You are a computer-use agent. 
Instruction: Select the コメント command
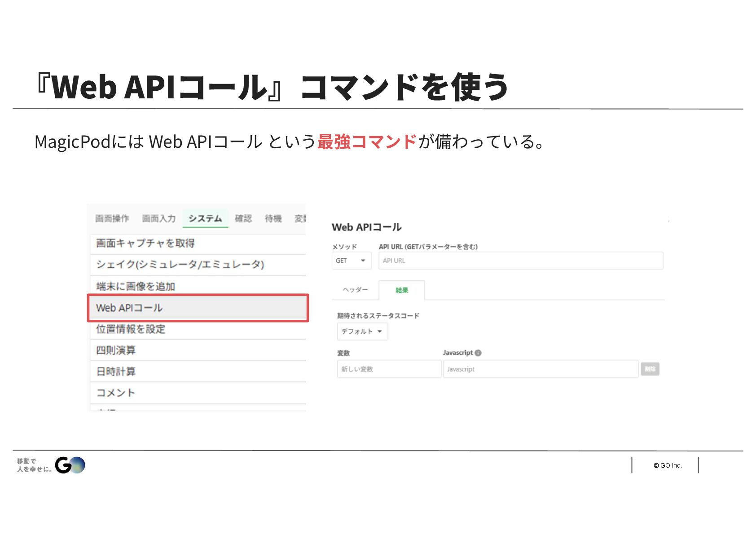click(198, 393)
